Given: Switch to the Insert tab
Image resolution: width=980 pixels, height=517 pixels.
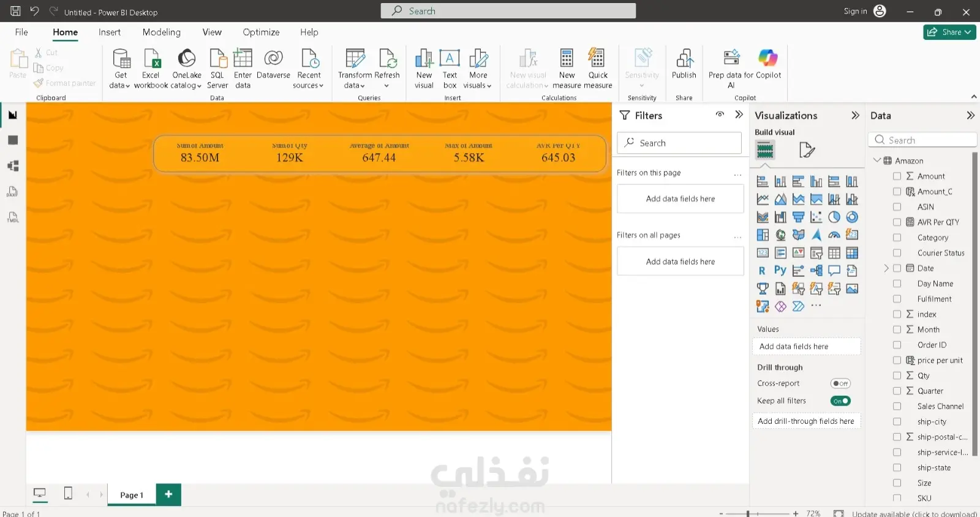Looking at the screenshot, I should [x=110, y=32].
